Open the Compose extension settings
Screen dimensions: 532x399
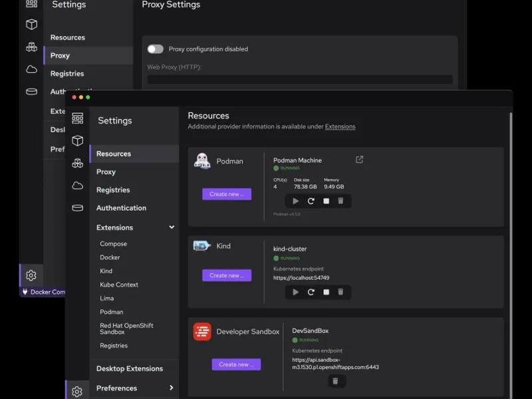113,243
